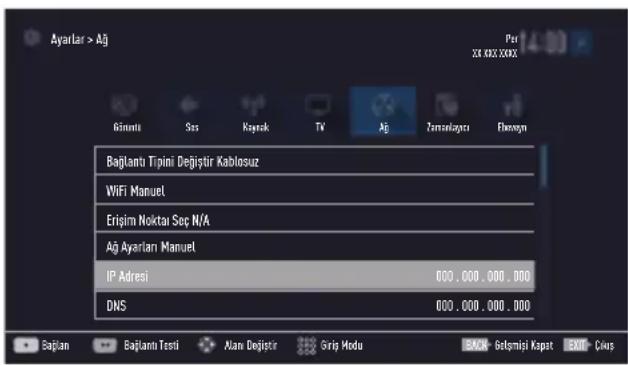
Task: Open the Görüntü picture settings icon
Action: 126,105
